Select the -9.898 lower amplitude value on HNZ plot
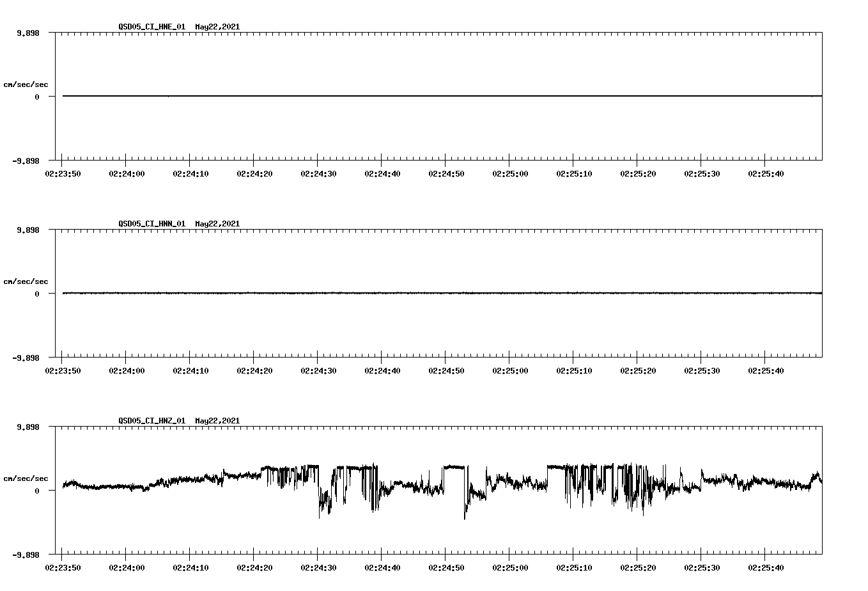 (x=27, y=556)
